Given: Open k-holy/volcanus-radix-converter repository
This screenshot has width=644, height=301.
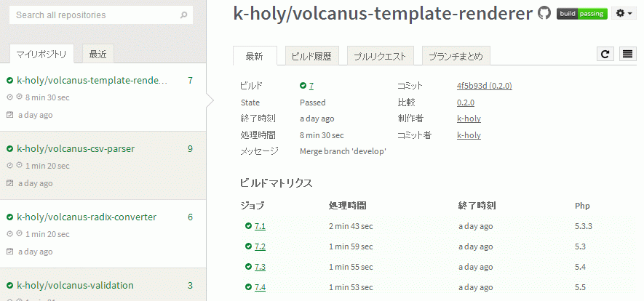Looking at the screenshot, I should (87, 217).
